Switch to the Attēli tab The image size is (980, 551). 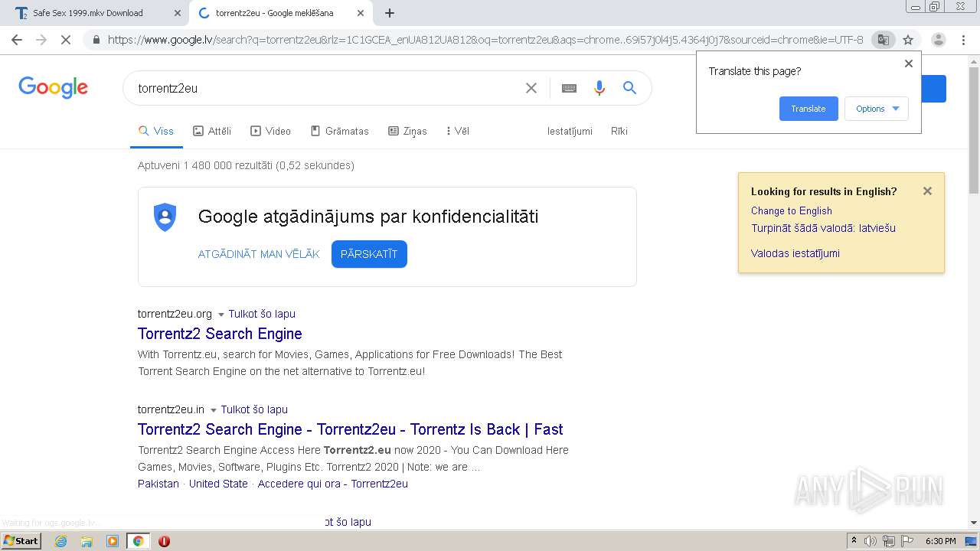tap(212, 131)
